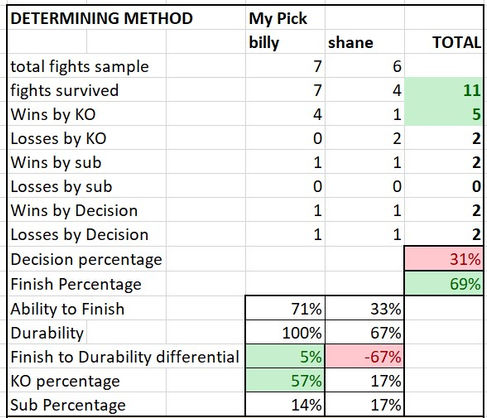Select the green Finish Percentage 69% cell
Screen dimensions: 487x418
tap(444, 283)
